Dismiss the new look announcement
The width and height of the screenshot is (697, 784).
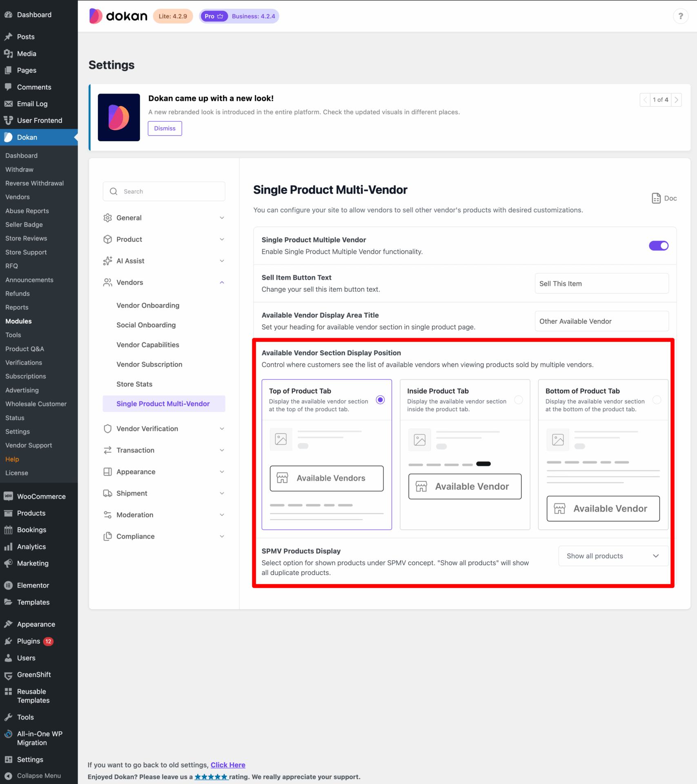(165, 128)
